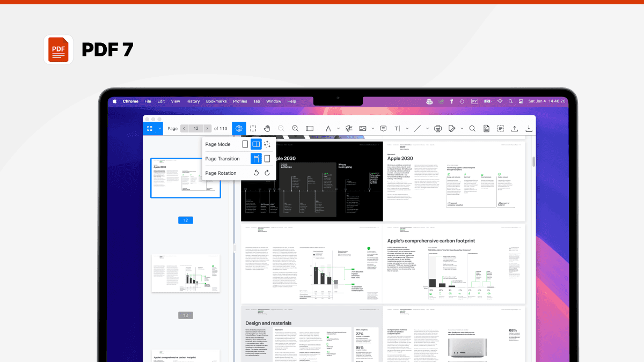
Task: Set Page Mode to single page
Action: click(x=245, y=144)
